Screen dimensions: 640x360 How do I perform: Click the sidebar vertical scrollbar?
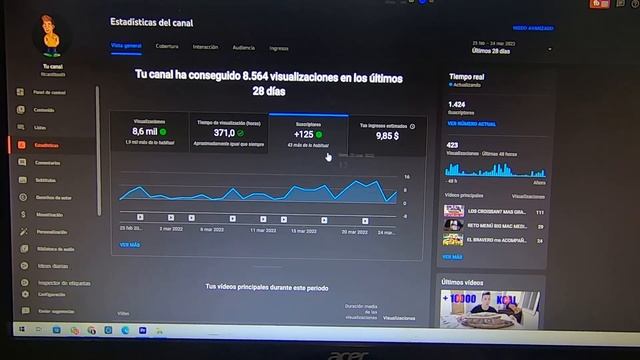pos(98,151)
